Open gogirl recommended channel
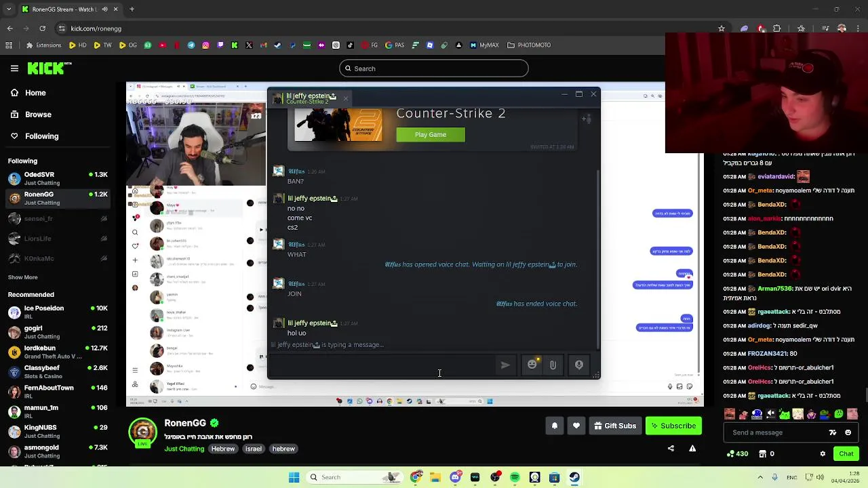 (x=58, y=332)
